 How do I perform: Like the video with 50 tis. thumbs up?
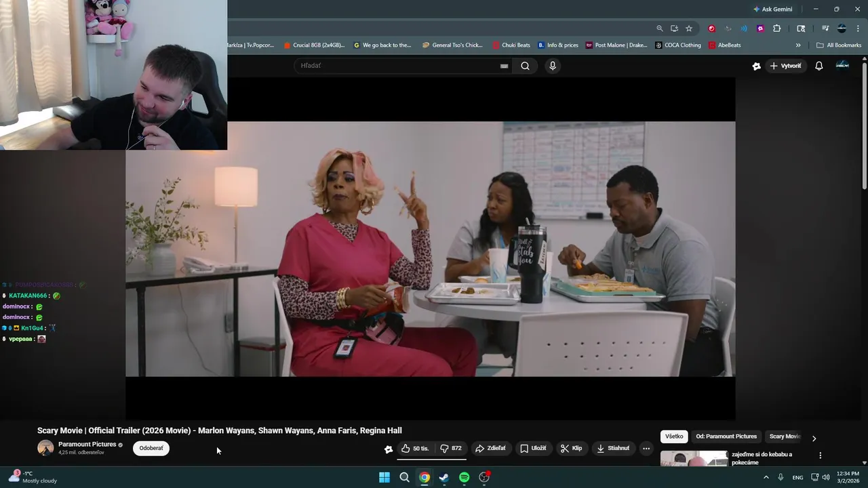(x=415, y=448)
